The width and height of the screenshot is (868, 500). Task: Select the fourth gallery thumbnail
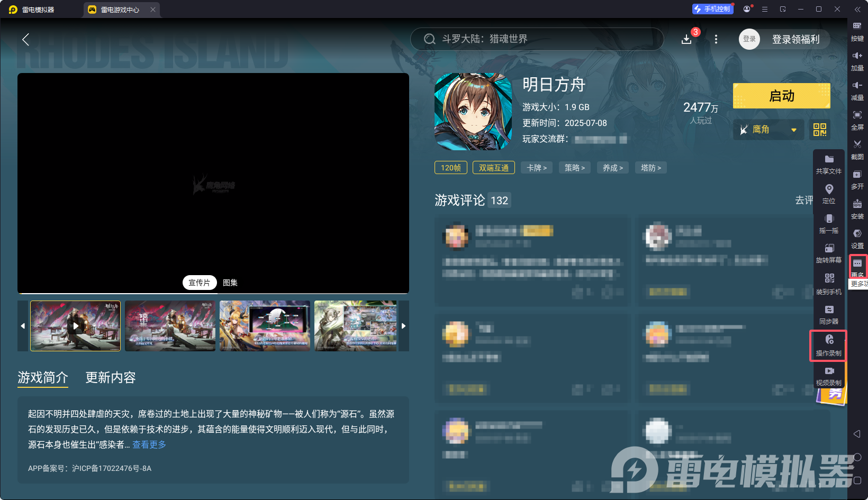[356, 326]
